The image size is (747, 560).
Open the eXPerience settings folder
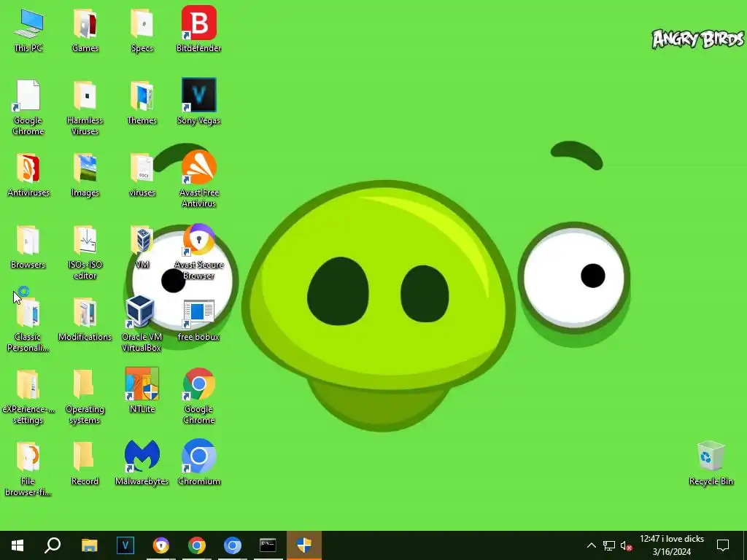(28, 397)
